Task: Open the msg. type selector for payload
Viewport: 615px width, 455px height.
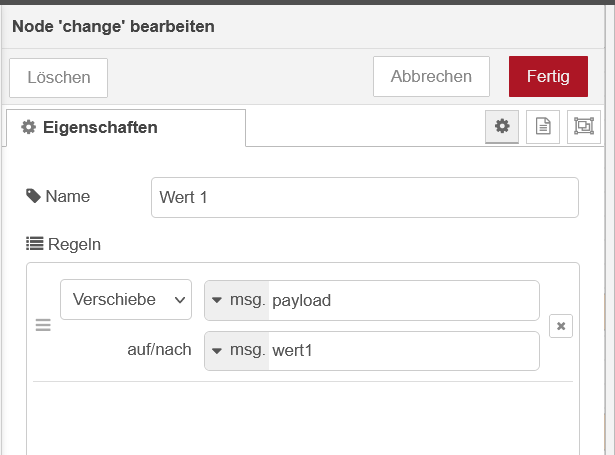Action: click(x=237, y=300)
